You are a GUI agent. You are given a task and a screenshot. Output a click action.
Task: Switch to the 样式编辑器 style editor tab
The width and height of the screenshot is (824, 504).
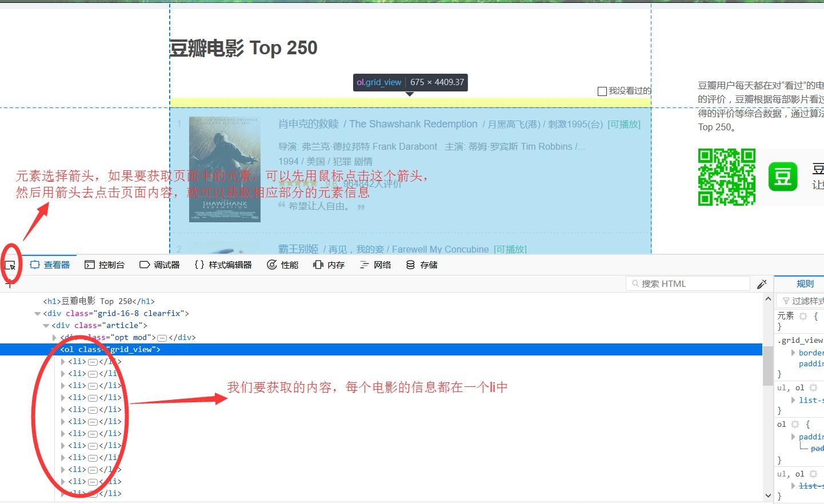(x=223, y=265)
